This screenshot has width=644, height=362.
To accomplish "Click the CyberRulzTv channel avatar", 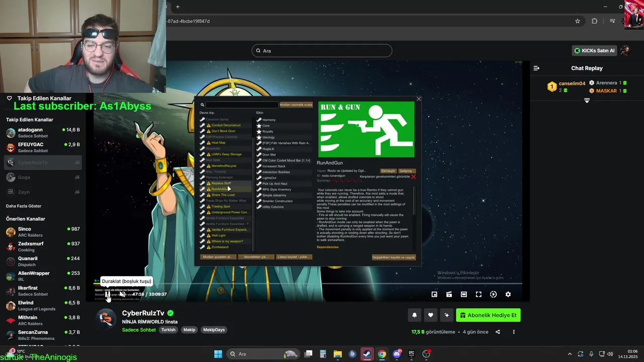I will 106,319.
